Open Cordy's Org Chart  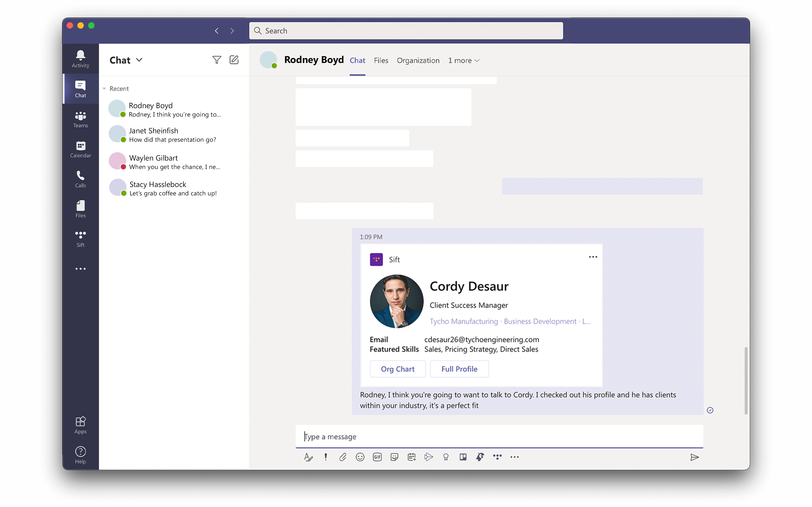(x=398, y=368)
